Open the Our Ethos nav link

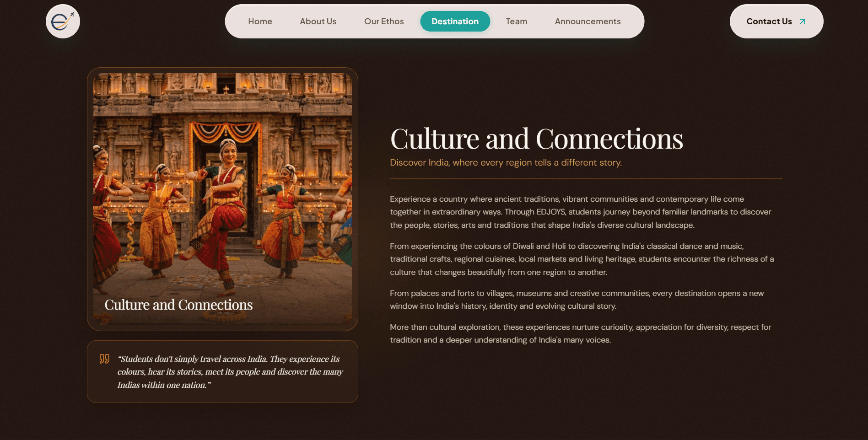point(384,21)
